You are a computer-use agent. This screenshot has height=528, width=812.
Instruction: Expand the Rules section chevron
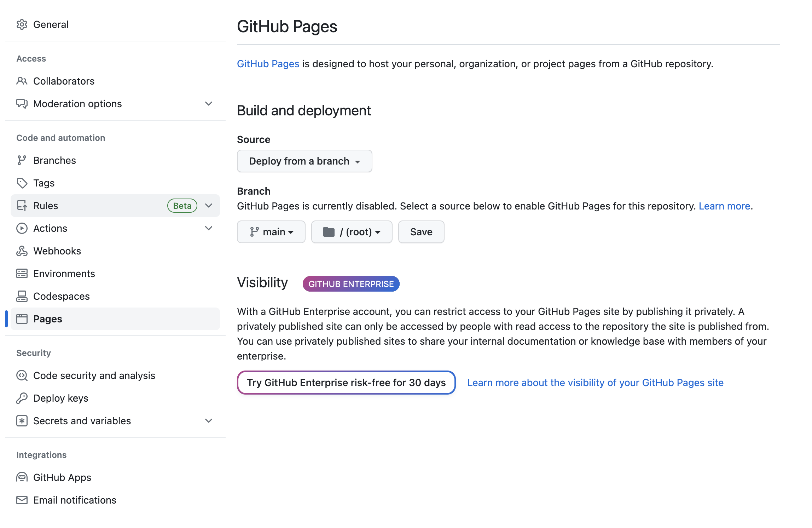[x=209, y=206]
